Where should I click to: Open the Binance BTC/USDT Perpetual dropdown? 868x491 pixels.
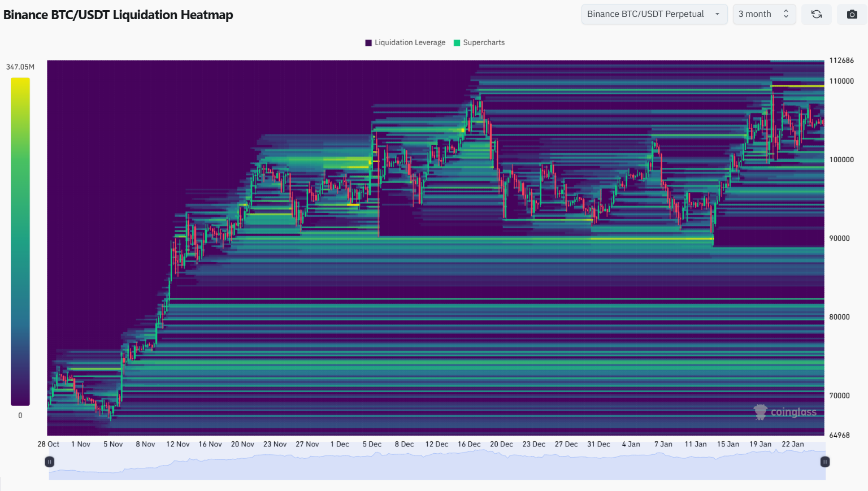click(x=654, y=14)
